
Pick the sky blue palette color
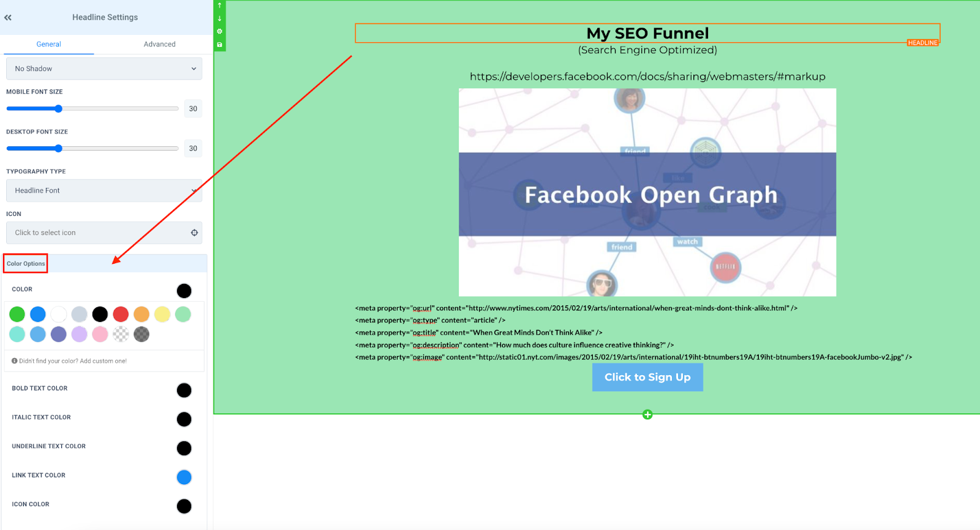pyautogui.click(x=38, y=334)
